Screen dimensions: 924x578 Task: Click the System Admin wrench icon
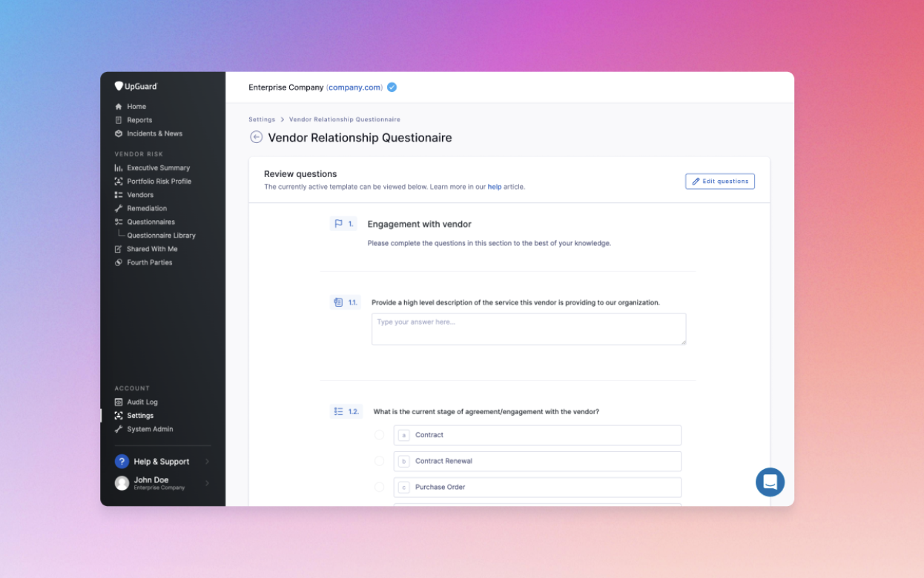pos(119,429)
